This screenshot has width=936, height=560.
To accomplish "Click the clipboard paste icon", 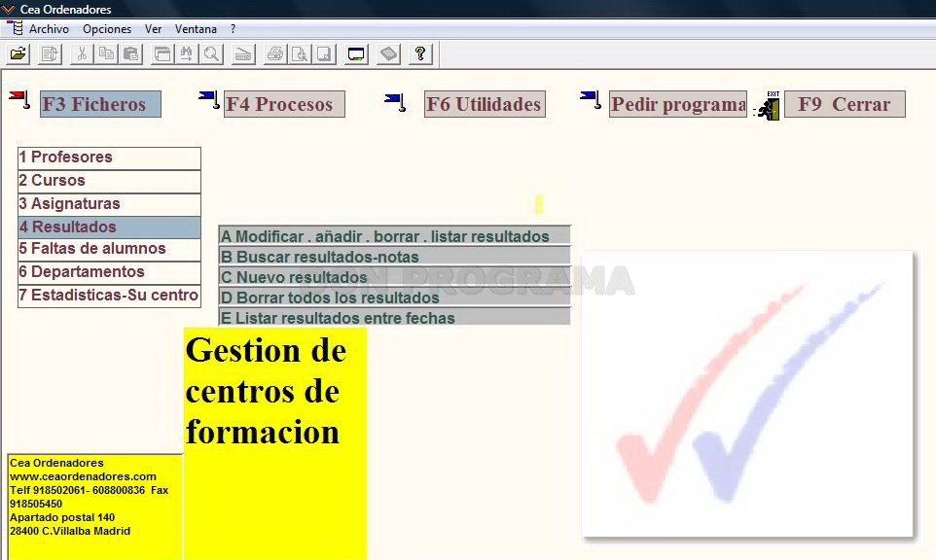I will [130, 54].
